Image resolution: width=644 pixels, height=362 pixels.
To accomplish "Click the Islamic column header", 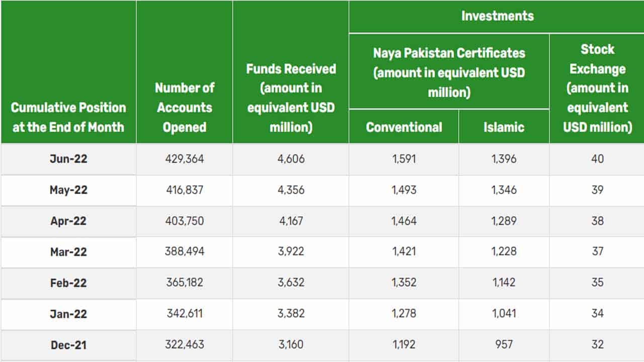I will click(504, 127).
